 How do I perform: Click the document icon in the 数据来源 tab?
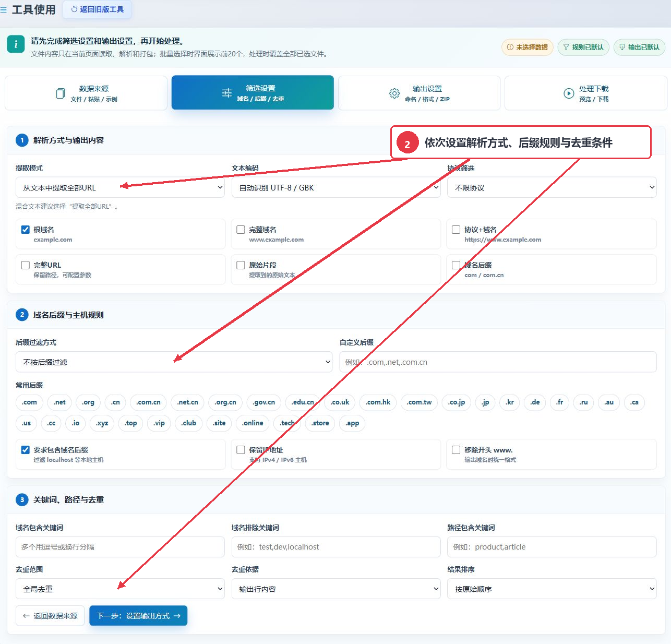pos(60,93)
